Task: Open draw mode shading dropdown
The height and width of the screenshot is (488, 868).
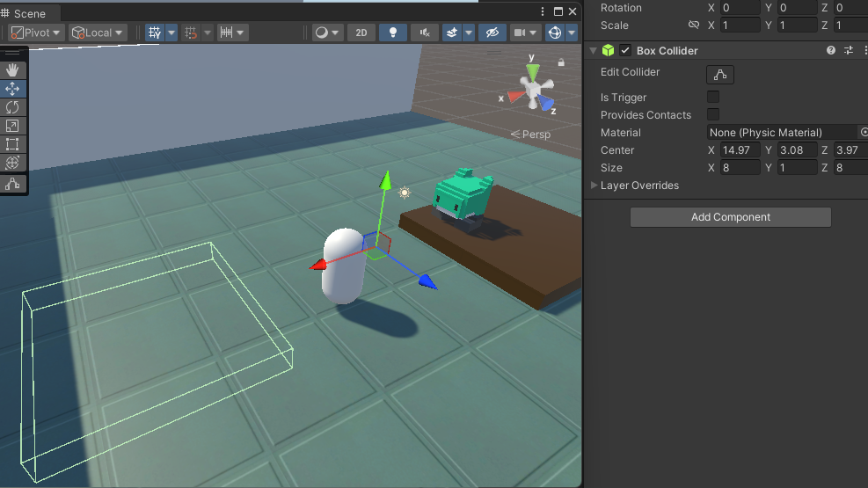Action: 326,33
